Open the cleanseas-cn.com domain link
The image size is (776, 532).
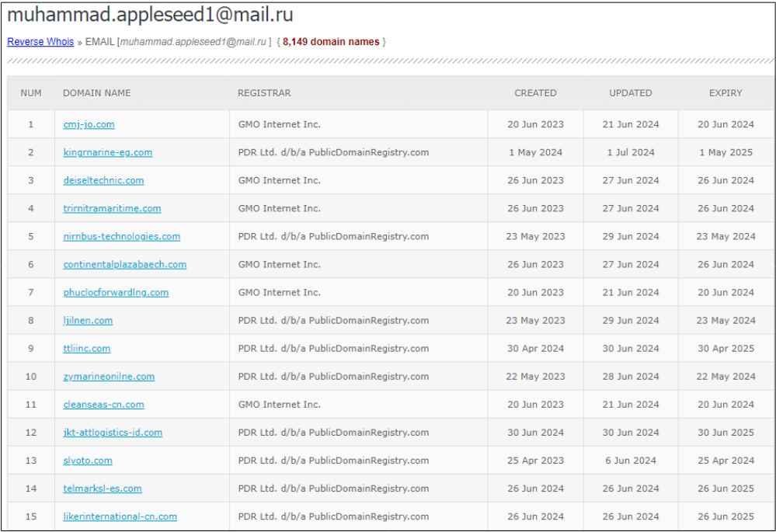pyautogui.click(x=104, y=405)
